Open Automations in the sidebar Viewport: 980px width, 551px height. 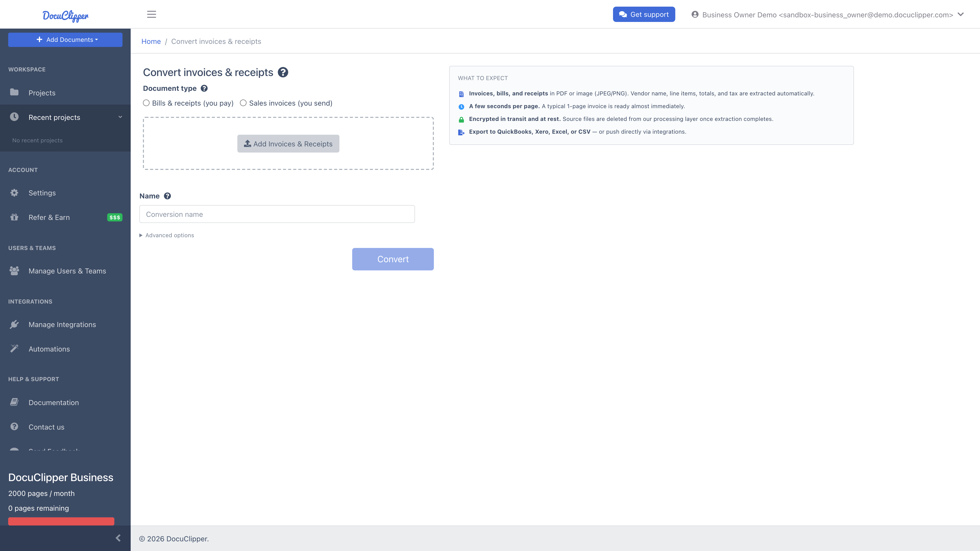[65, 349]
